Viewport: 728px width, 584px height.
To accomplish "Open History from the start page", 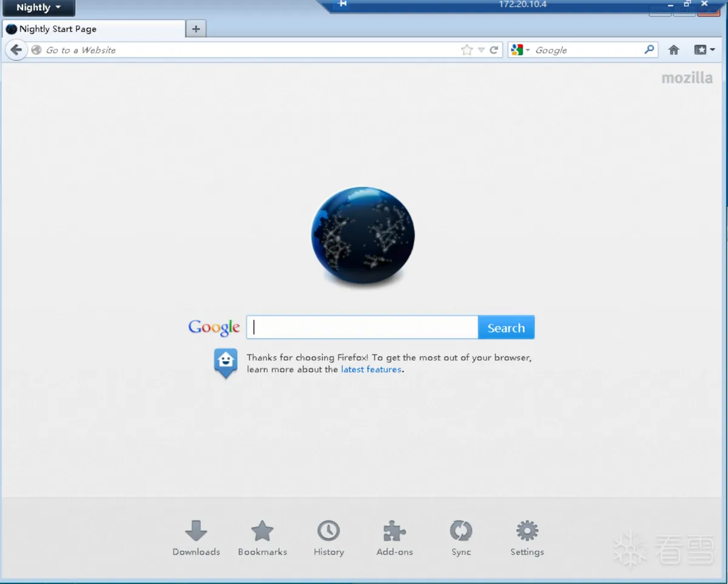I will (329, 538).
